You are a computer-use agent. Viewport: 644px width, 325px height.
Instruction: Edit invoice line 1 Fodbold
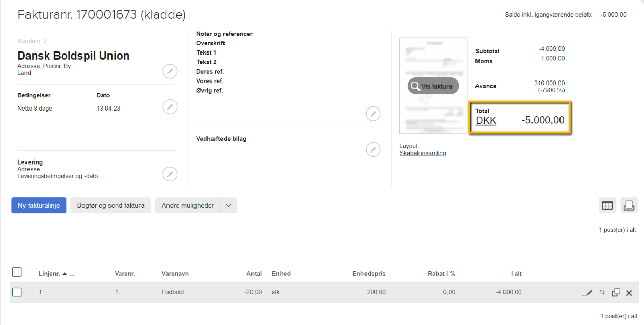tap(587, 293)
